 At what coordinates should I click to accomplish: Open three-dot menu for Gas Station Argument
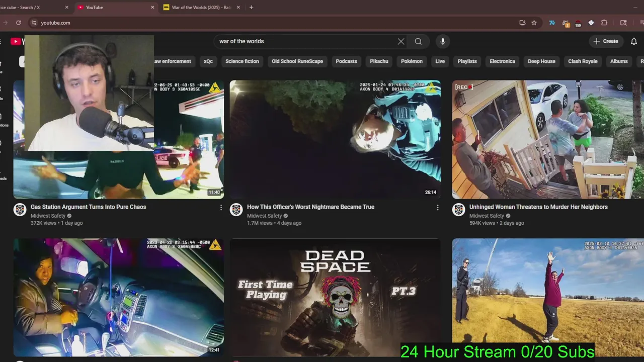pyautogui.click(x=220, y=207)
